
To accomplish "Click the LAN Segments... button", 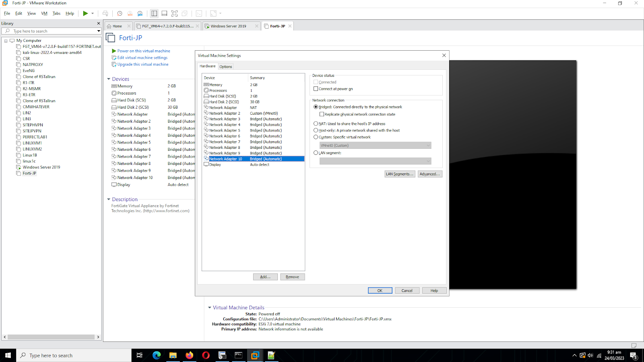I will click(x=399, y=174).
